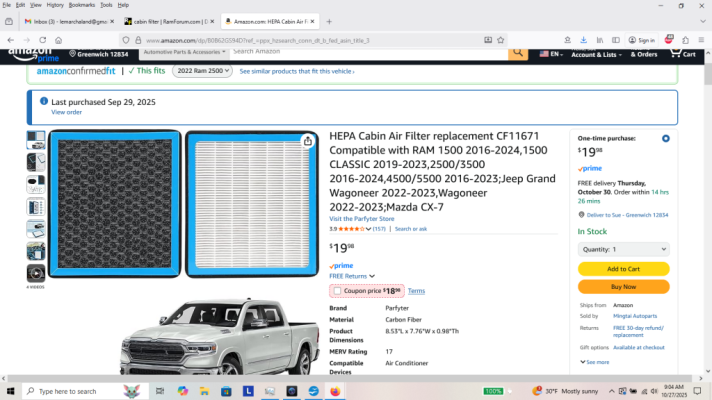The height and width of the screenshot is (400, 712).
Task: Open Microsoft Store taskbar icon
Action: click(x=226, y=391)
